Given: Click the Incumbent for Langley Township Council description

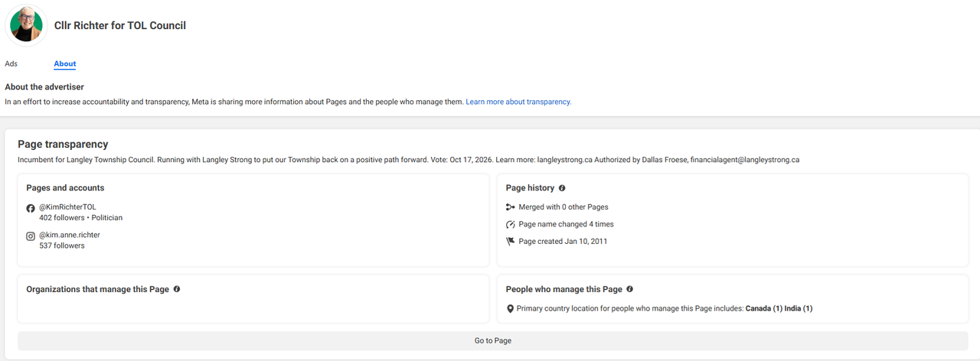Looking at the screenshot, I should point(409,160).
